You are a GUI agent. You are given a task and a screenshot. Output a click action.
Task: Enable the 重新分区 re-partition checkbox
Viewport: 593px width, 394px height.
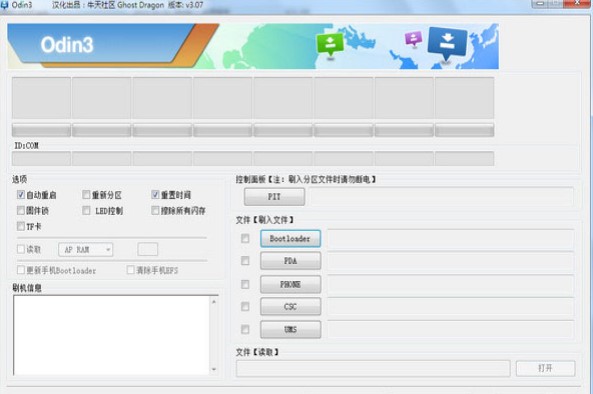[x=86, y=195]
